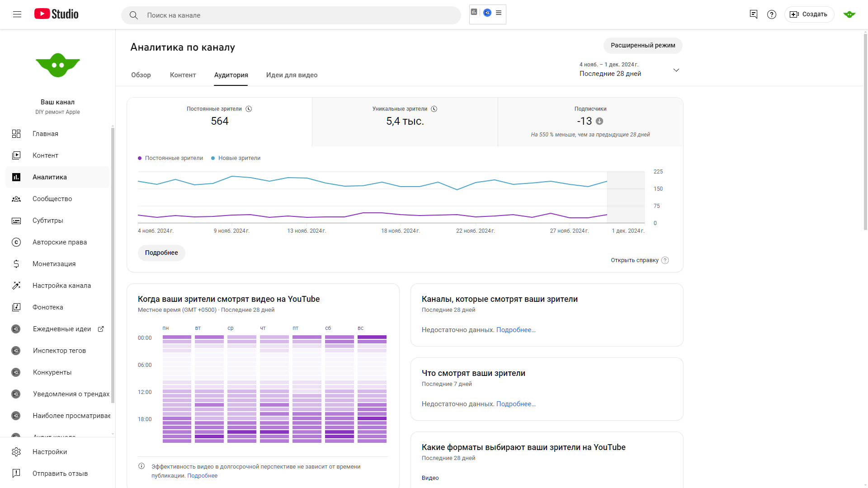Click the text Недостаточно данных in Каналы card

458,330
